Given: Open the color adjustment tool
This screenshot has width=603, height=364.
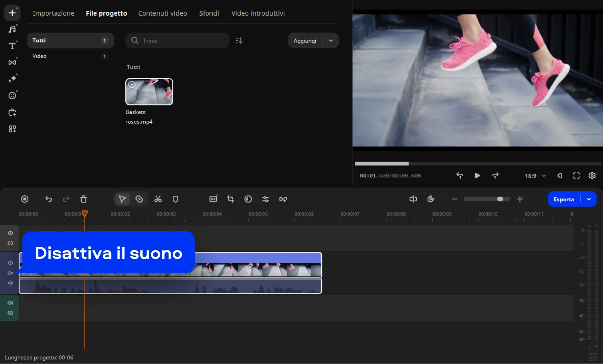Looking at the screenshot, I should tap(248, 199).
